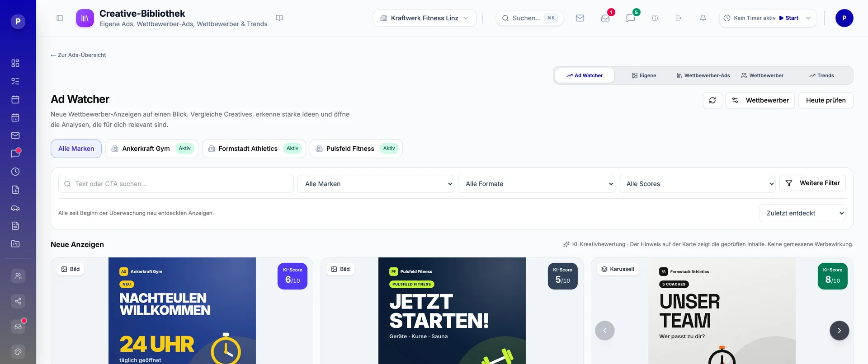Screen dimensions: 868x364
Task: Click the sidebar envelope mail icon
Action: click(15, 135)
